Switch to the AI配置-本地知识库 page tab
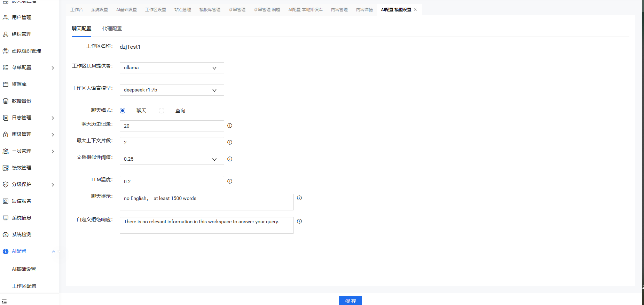Image resolution: width=644 pixels, height=305 pixels. (305, 10)
